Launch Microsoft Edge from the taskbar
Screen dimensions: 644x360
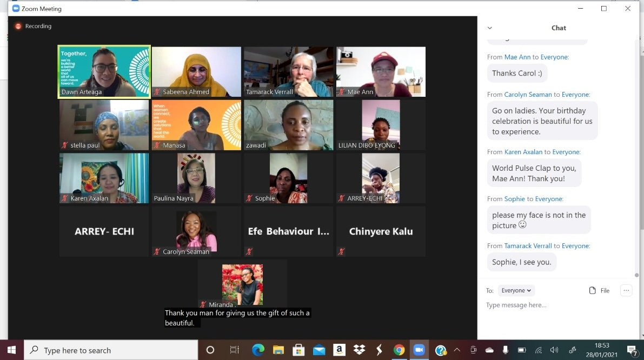258,350
